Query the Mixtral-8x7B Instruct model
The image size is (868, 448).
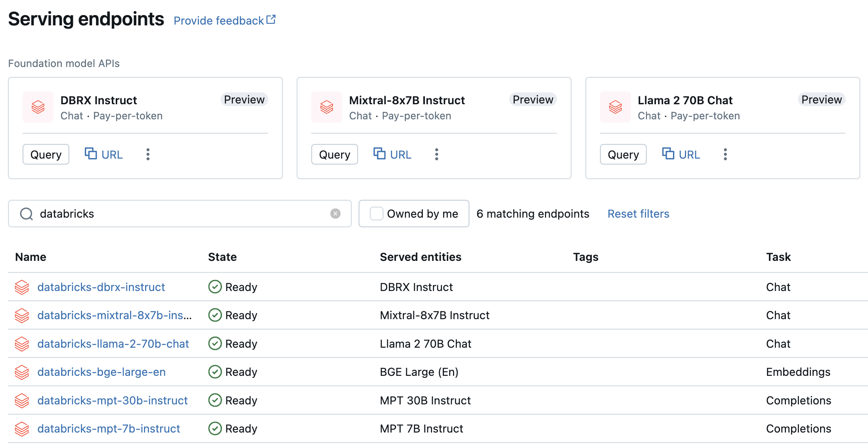(335, 154)
